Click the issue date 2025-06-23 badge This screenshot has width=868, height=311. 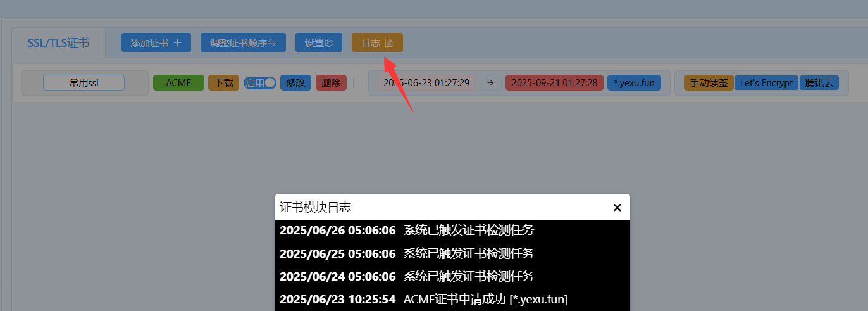(426, 83)
